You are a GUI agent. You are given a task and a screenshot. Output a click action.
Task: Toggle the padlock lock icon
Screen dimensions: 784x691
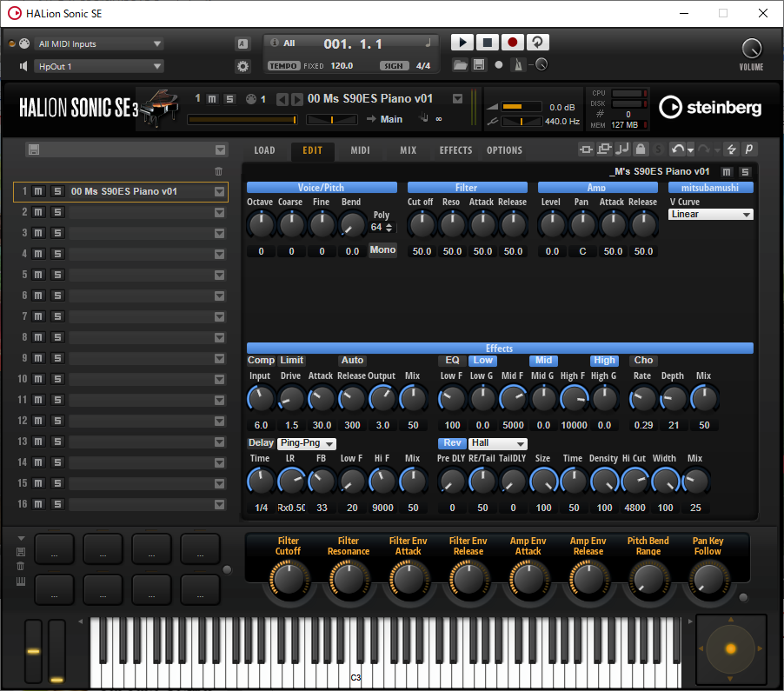pos(641,149)
